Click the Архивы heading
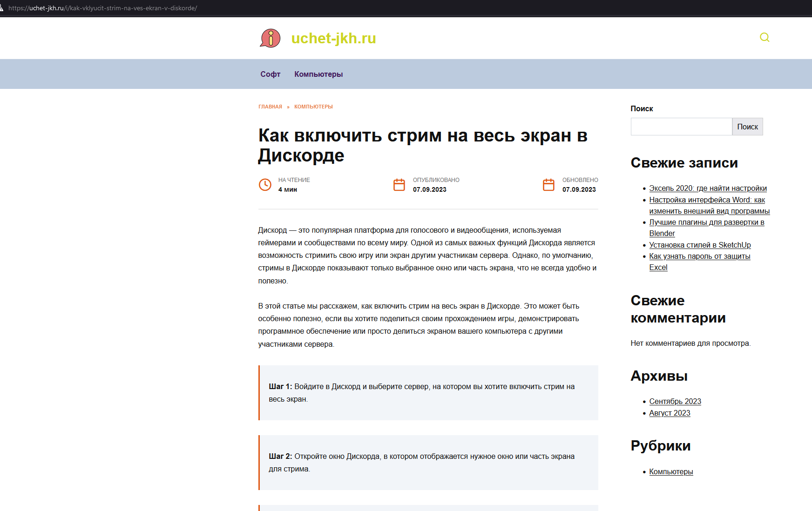 [659, 376]
